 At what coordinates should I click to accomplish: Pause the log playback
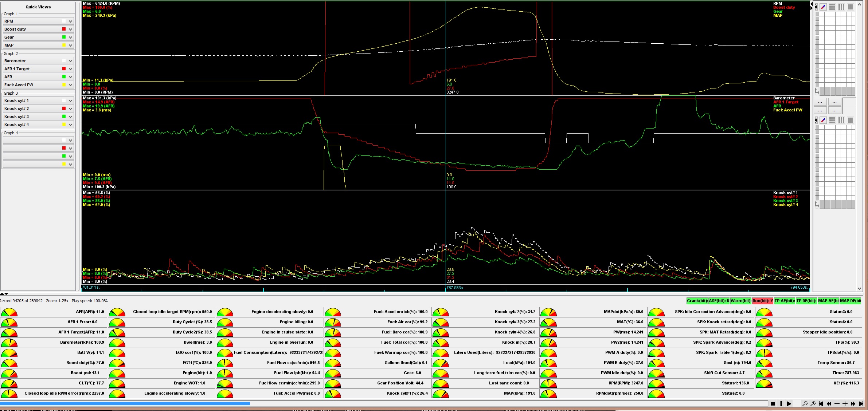781,404
